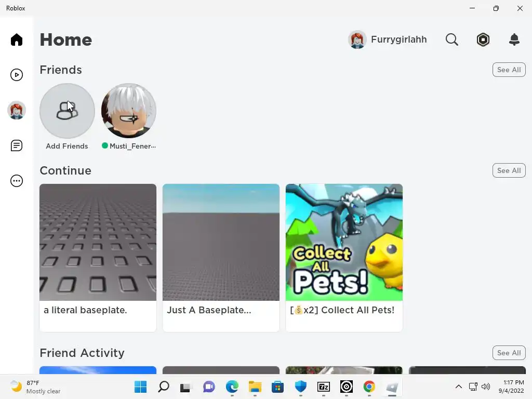Image resolution: width=532 pixels, height=399 pixels.
Task: Open Discover play icon in sidebar
Action: 16,75
